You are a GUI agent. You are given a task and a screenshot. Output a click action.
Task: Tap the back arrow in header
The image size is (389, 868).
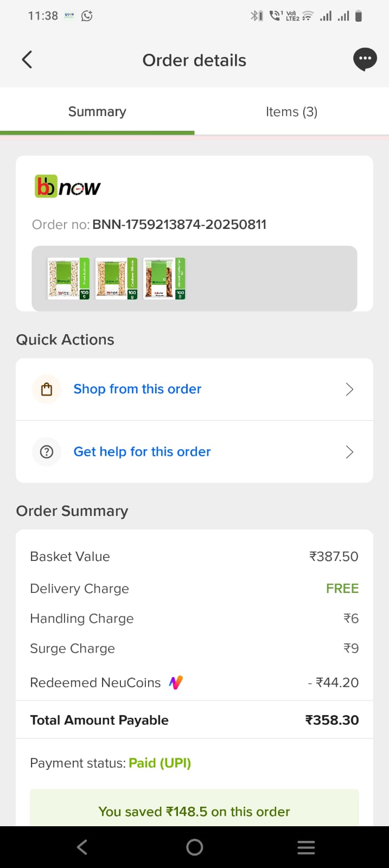(x=27, y=60)
